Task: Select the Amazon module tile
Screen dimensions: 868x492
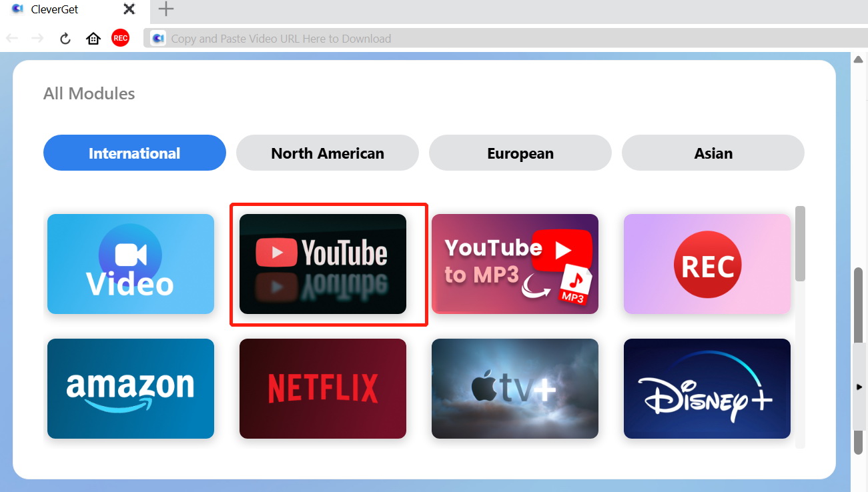Action: point(131,389)
